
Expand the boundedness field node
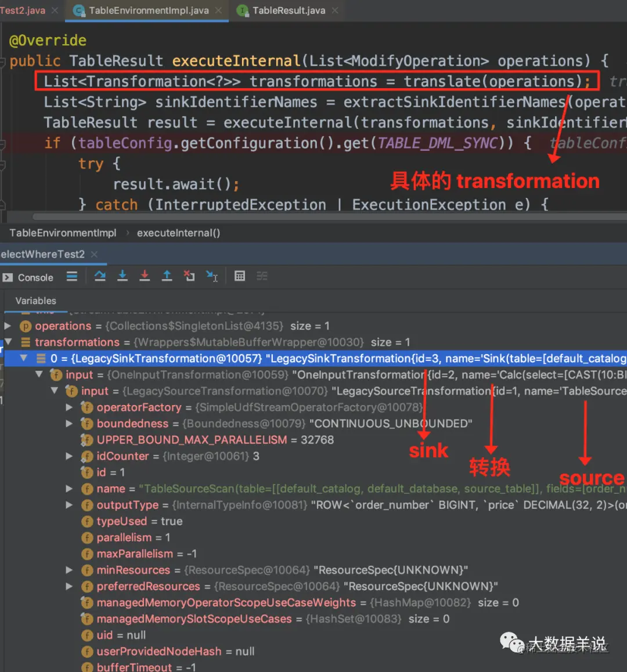[x=69, y=424]
